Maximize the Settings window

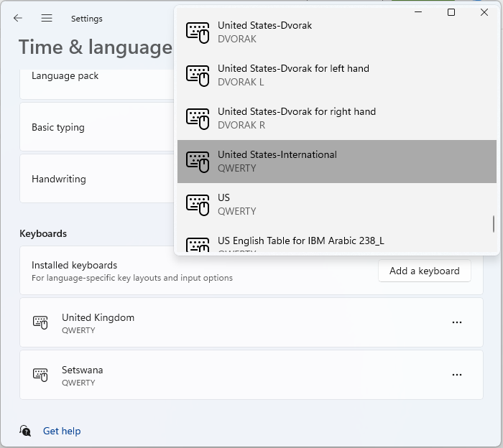(x=451, y=12)
